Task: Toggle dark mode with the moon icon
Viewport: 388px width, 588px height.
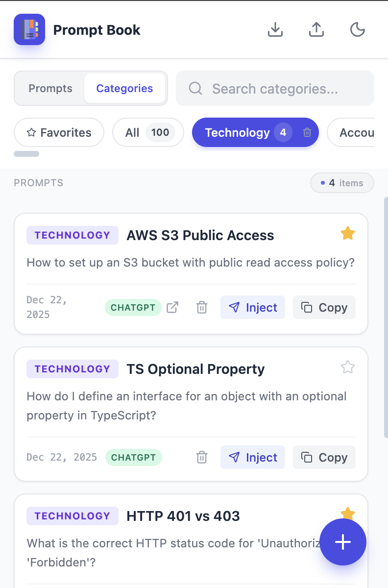Action: [358, 30]
